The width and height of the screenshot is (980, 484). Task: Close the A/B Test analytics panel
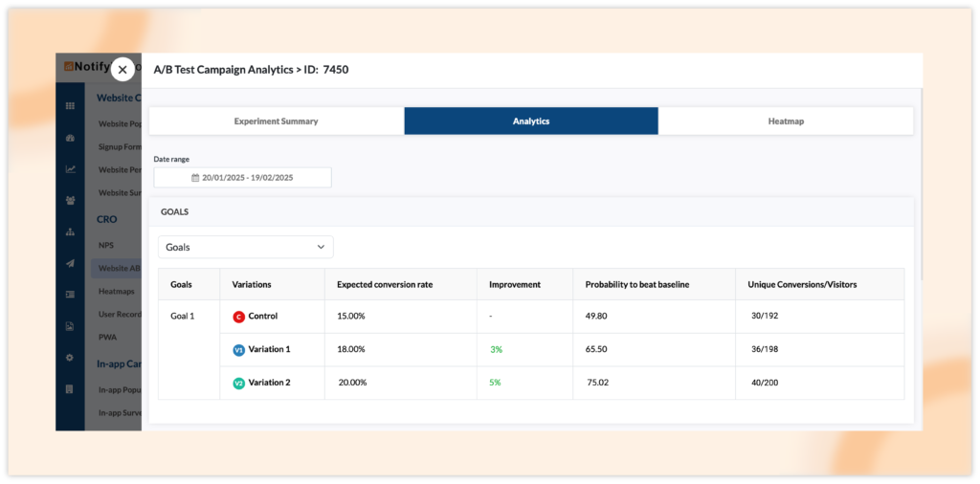[122, 70]
